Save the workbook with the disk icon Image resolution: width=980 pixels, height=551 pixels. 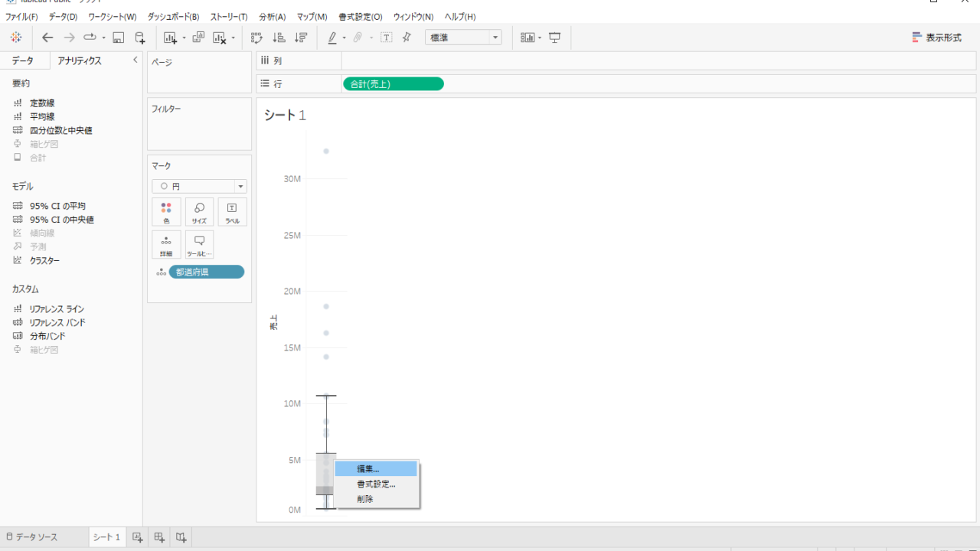pyautogui.click(x=118, y=37)
